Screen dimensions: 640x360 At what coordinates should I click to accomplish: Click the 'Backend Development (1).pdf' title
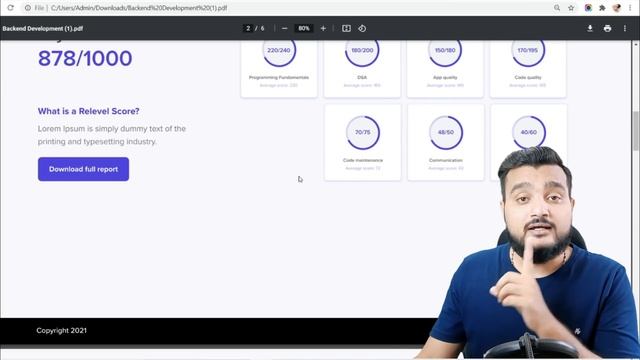click(x=42, y=29)
